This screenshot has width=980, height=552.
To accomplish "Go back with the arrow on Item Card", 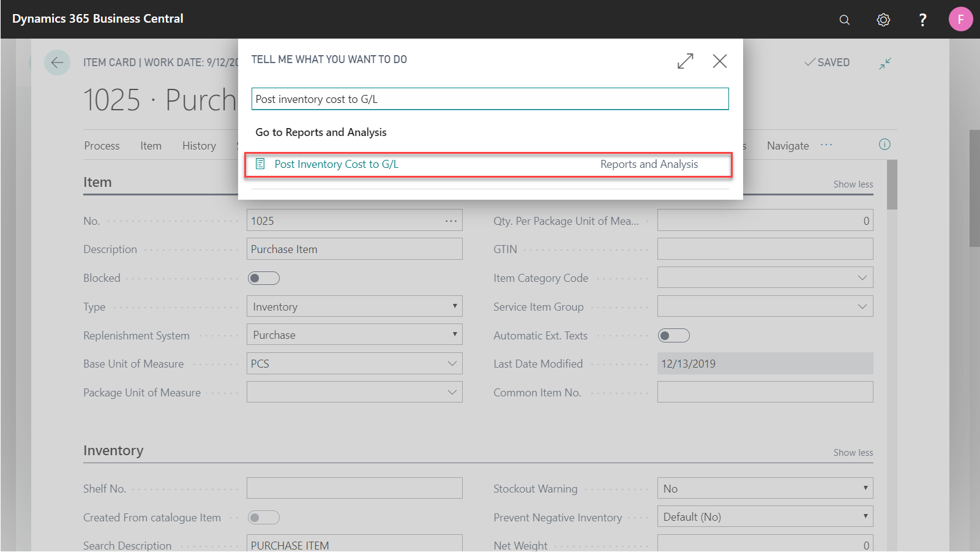I will 57,62.
